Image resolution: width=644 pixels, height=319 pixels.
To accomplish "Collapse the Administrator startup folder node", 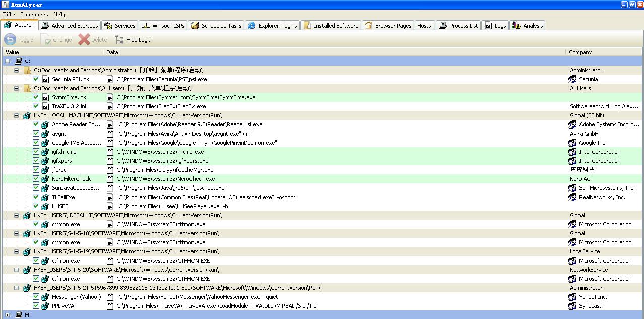I will coord(17,70).
